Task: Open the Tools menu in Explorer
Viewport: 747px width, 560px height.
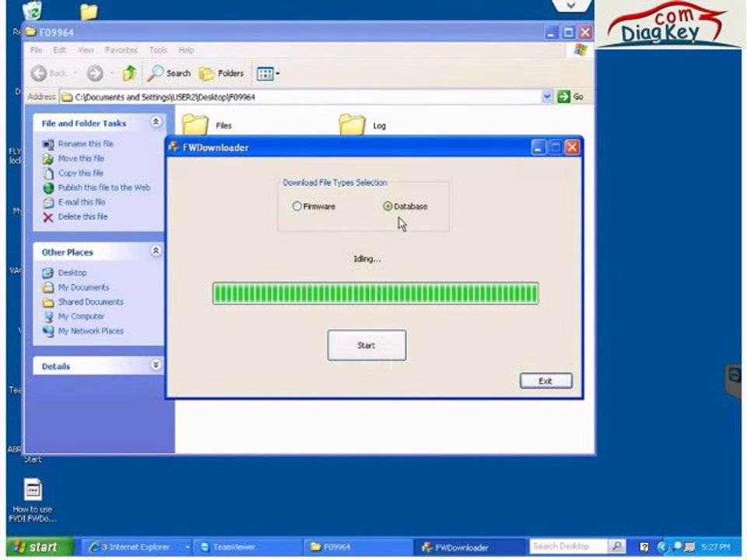Action: pyautogui.click(x=158, y=50)
